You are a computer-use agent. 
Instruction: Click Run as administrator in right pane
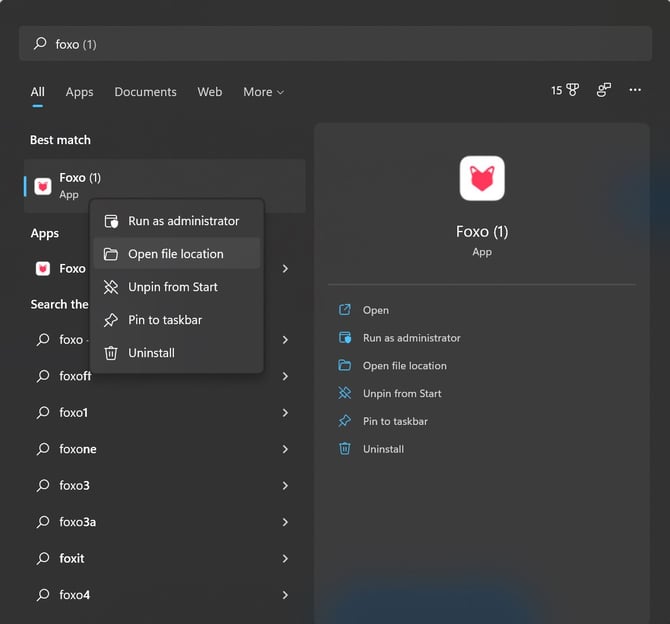pos(411,338)
